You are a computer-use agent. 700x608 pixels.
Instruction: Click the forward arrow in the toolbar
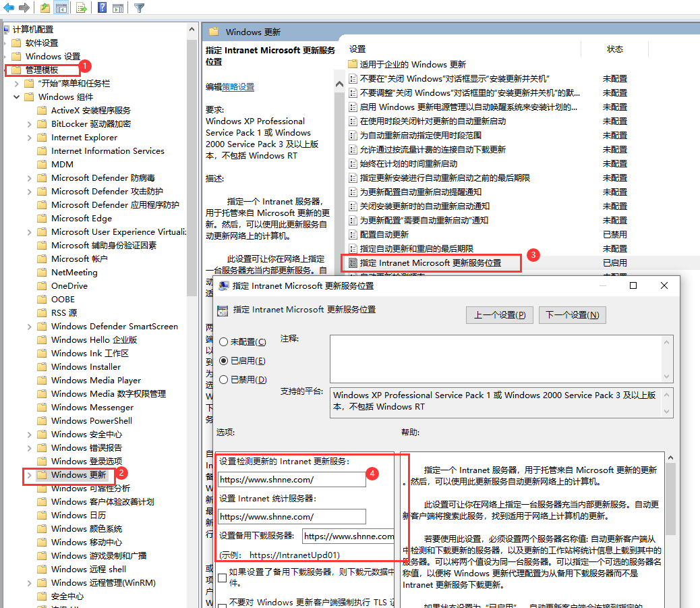[x=24, y=7]
